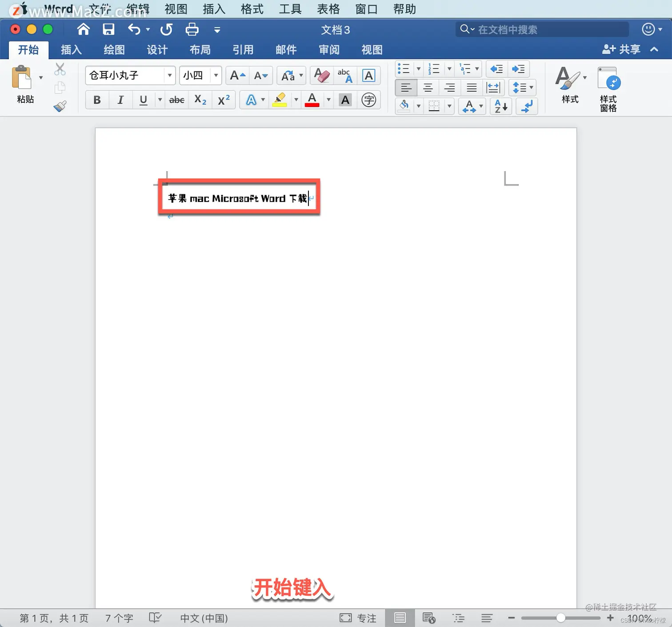Open the proofing spelling check icon in status bar
The height and width of the screenshot is (627, 672).
pyautogui.click(x=155, y=618)
